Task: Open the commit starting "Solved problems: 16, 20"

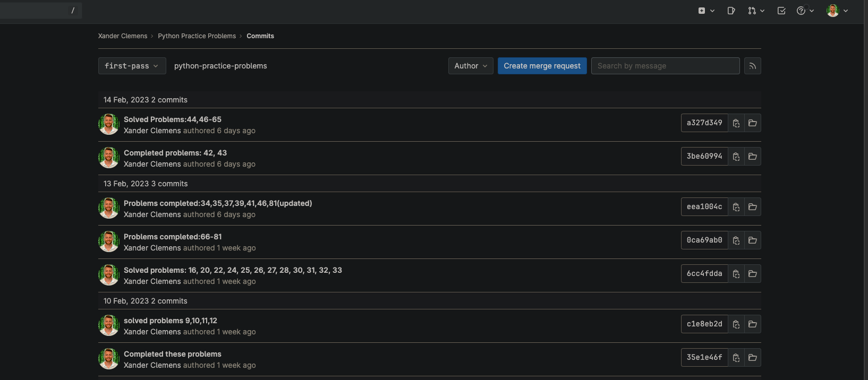Action: pos(233,270)
